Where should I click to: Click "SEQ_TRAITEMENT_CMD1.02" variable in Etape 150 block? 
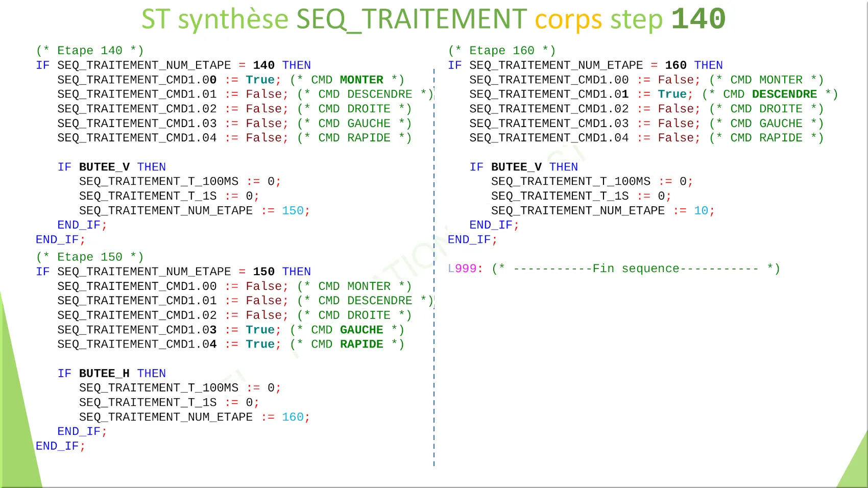[x=137, y=315]
